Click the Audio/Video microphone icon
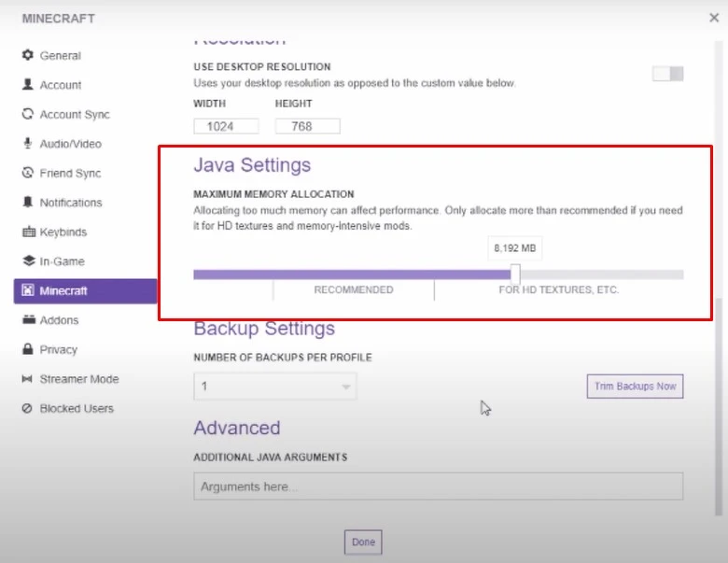Image resolution: width=728 pixels, height=563 pixels. pyautogui.click(x=28, y=143)
